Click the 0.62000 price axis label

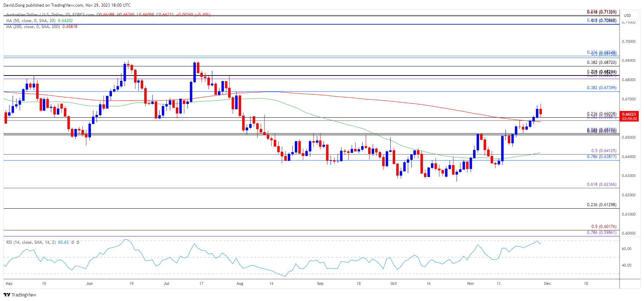tap(629, 195)
